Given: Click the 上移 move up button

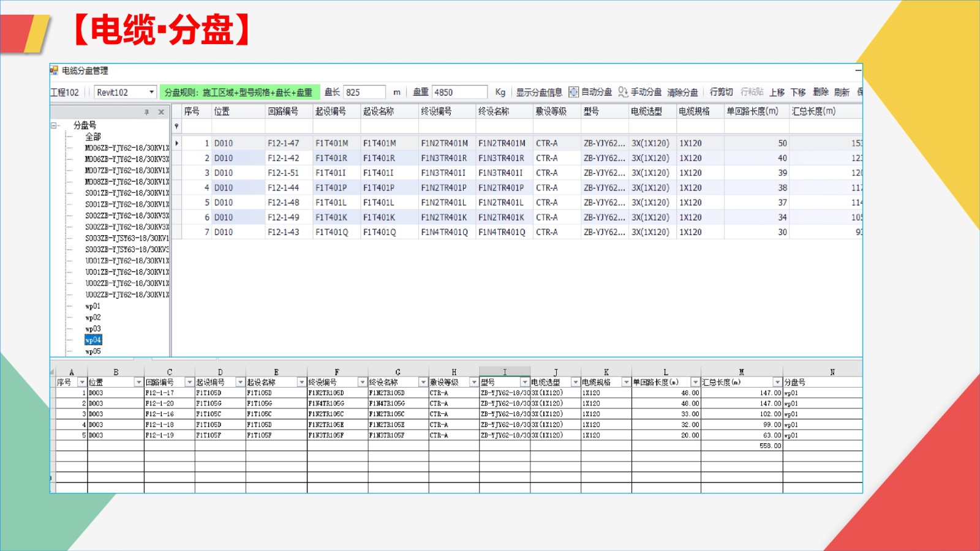Looking at the screenshot, I should (777, 92).
